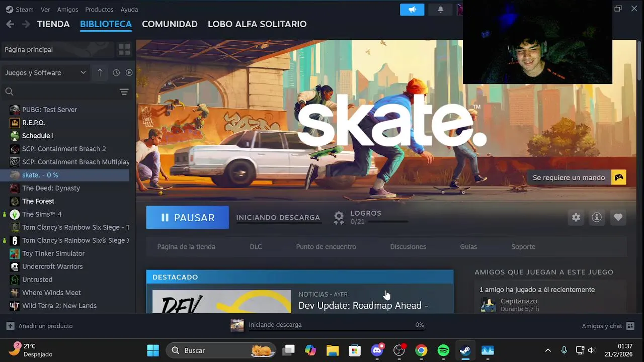The image size is (644, 362).
Task: Open LOBO ALFA SOLITARIO profile tab
Action: [257, 24]
